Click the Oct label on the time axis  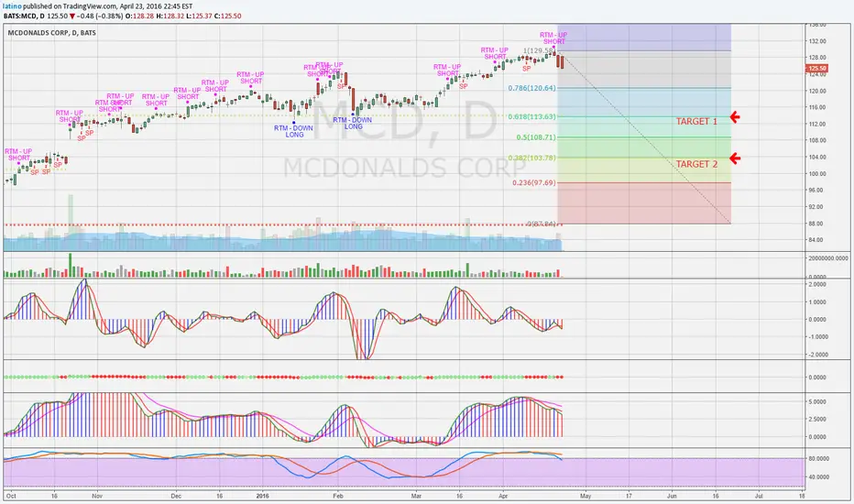coord(11,497)
